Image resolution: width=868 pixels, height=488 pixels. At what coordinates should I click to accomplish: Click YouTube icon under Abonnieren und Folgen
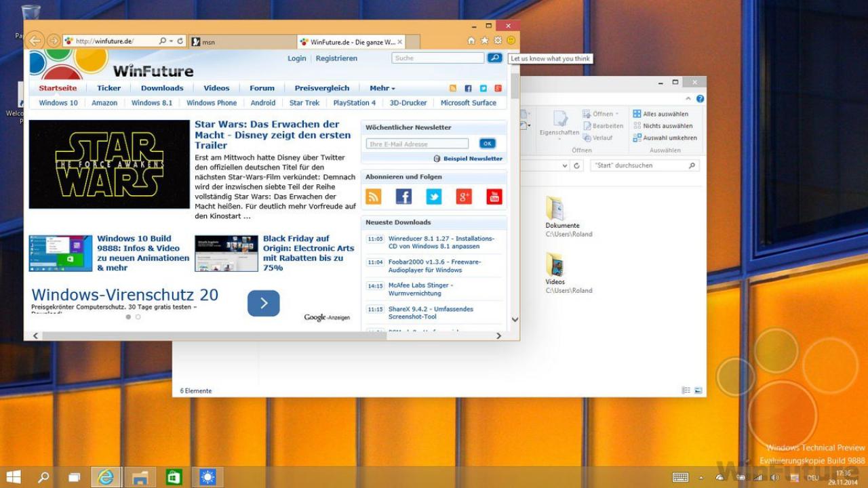coord(494,197)
